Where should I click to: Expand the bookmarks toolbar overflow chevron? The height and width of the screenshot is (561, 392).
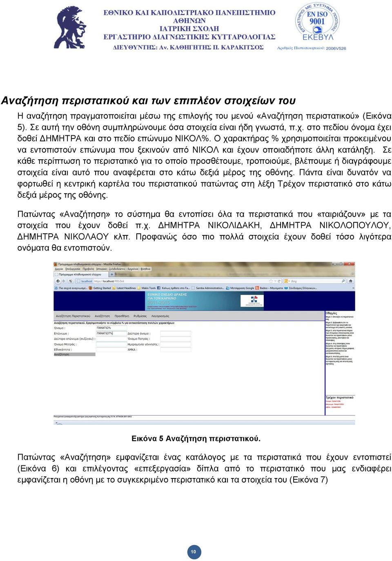click(x=353, y=288)
